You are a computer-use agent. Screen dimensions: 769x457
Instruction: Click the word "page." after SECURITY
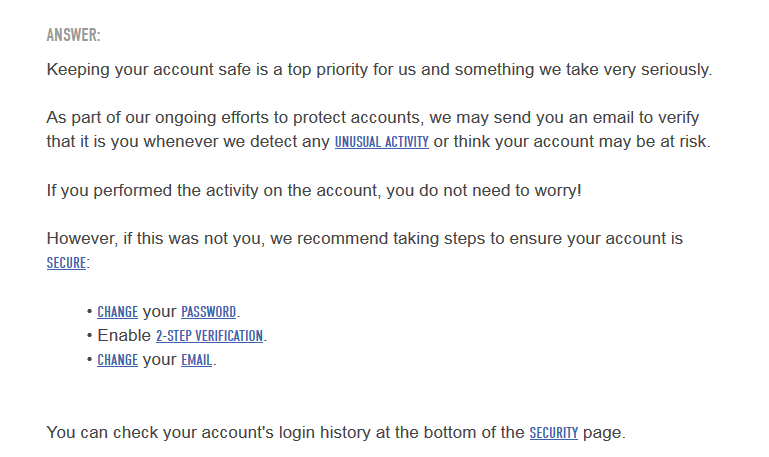604,433
